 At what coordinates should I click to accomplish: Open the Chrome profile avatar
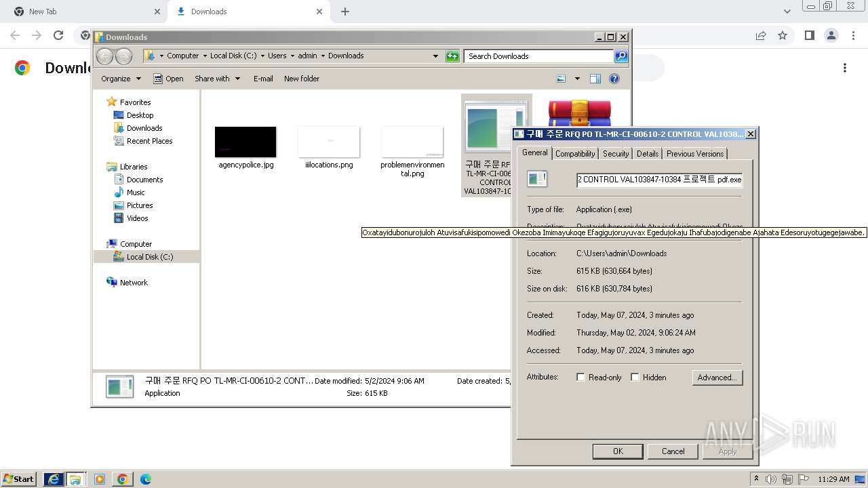coord(831,35)
